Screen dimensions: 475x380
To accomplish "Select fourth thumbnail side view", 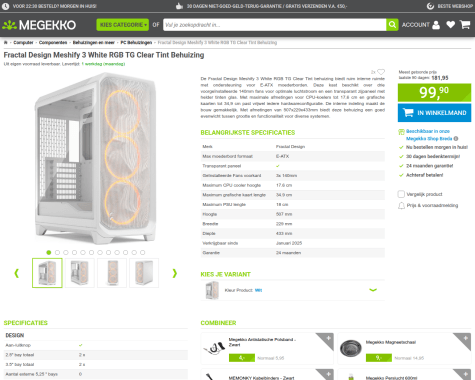I will point(144,273).
